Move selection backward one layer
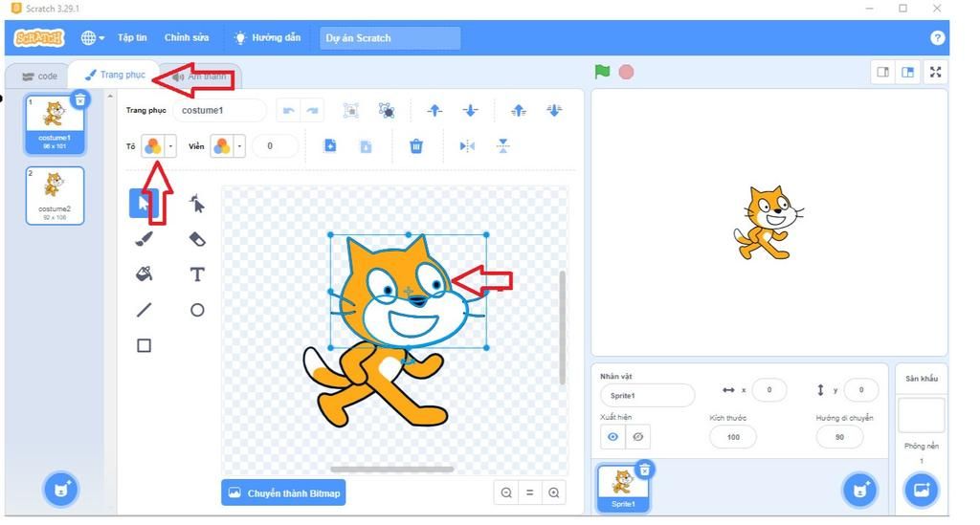The height and width of the screenshot is (525, 980). 470,111
